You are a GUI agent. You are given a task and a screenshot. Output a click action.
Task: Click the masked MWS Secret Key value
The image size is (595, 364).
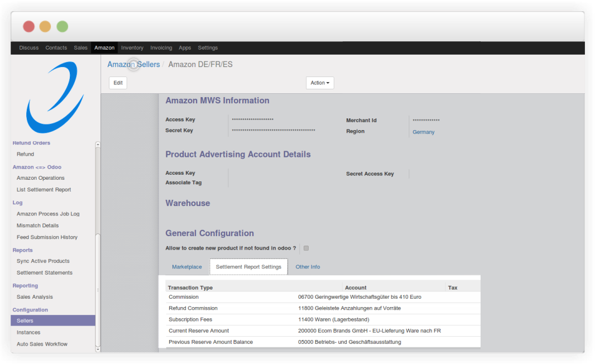click(273, 131)
